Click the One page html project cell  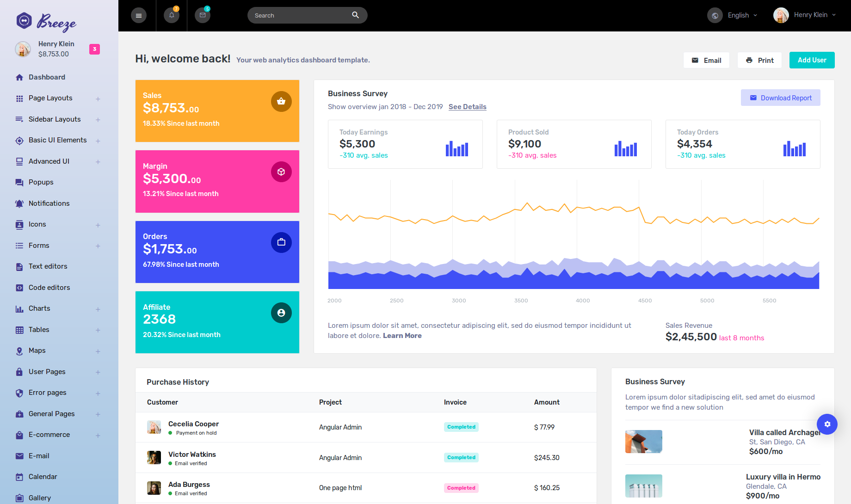(340, 488)
